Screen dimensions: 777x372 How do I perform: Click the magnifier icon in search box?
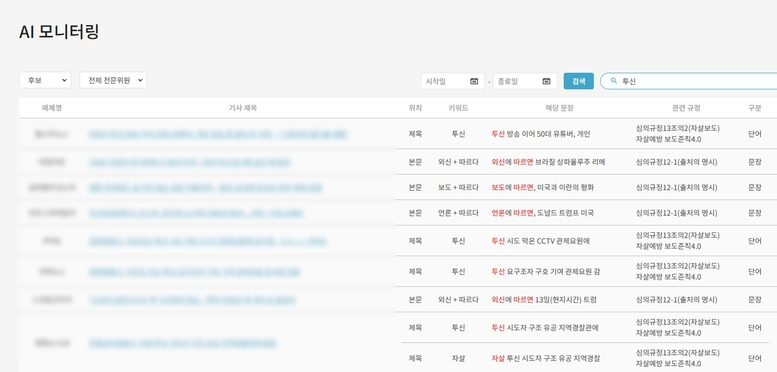[613, 81]
